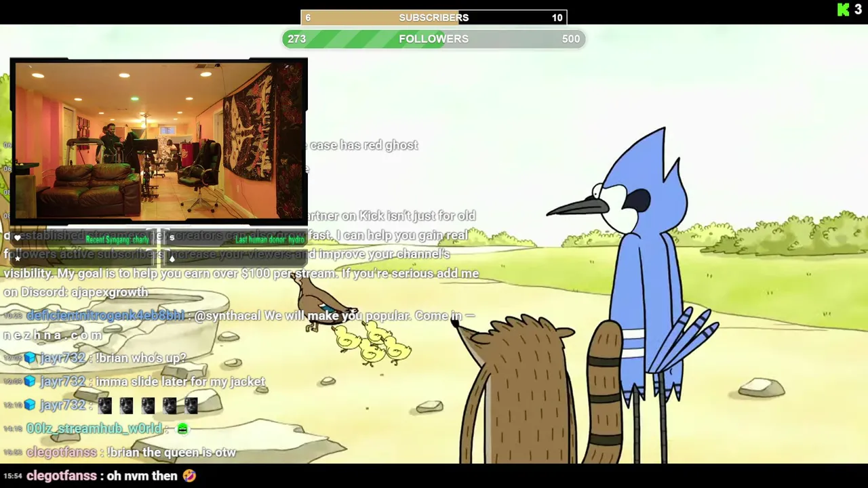The image size is (868, 488).
Task: Click message "imma slide later for my jacket"
Action: 180,382
